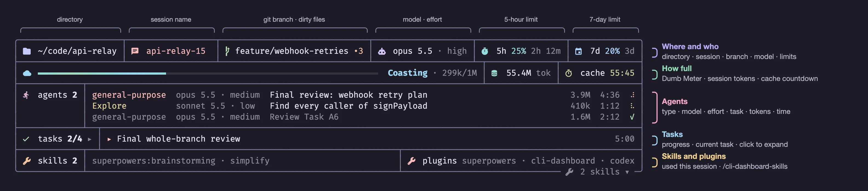Viewport: 868px width, 191px height.
Task: Select the first general-purpose agent row name
Action: [x=129, y=95]
